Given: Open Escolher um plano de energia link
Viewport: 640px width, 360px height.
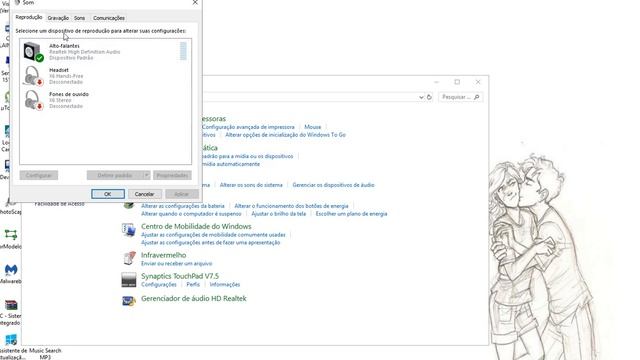Looking at the screenshot, I should (x=351, y=214).
